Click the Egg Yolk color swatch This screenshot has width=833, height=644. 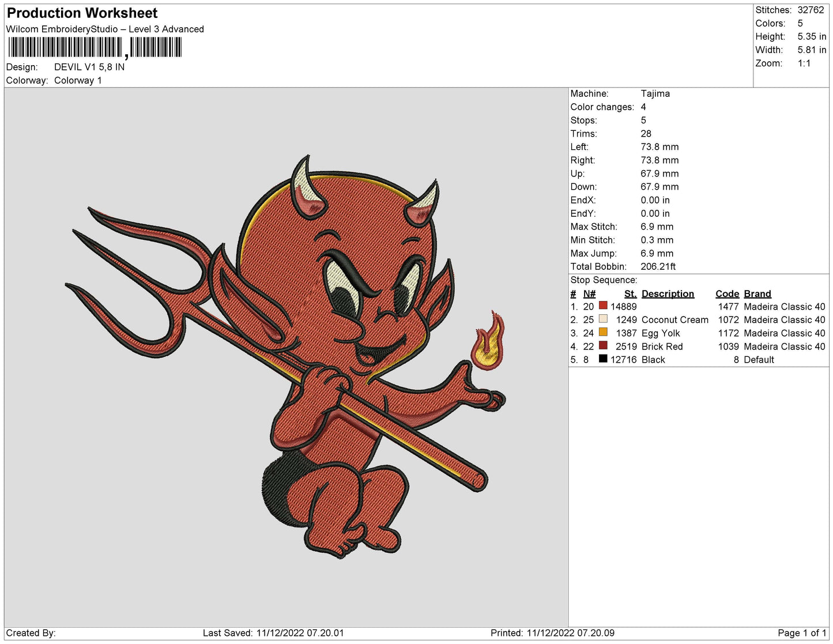click(603, 332)
